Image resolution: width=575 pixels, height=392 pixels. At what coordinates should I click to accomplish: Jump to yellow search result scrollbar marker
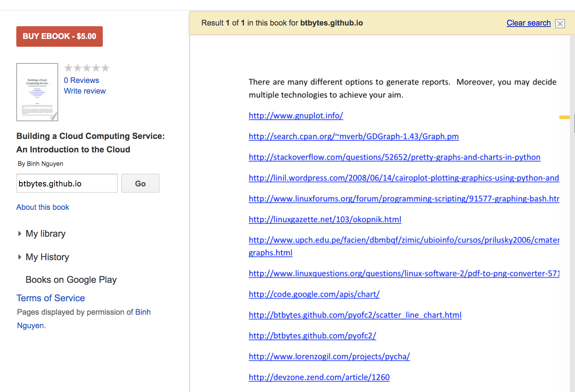(x=564, y=117)
